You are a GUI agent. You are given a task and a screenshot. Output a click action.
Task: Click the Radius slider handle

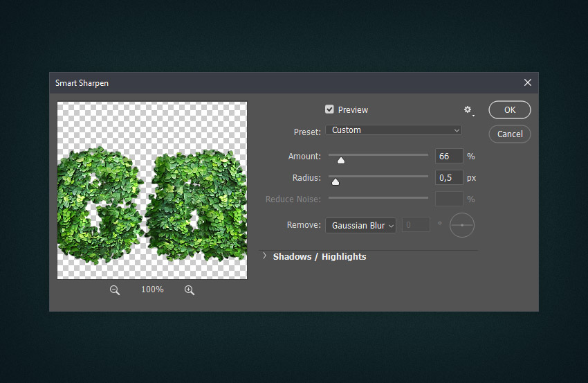click(336, 181)
